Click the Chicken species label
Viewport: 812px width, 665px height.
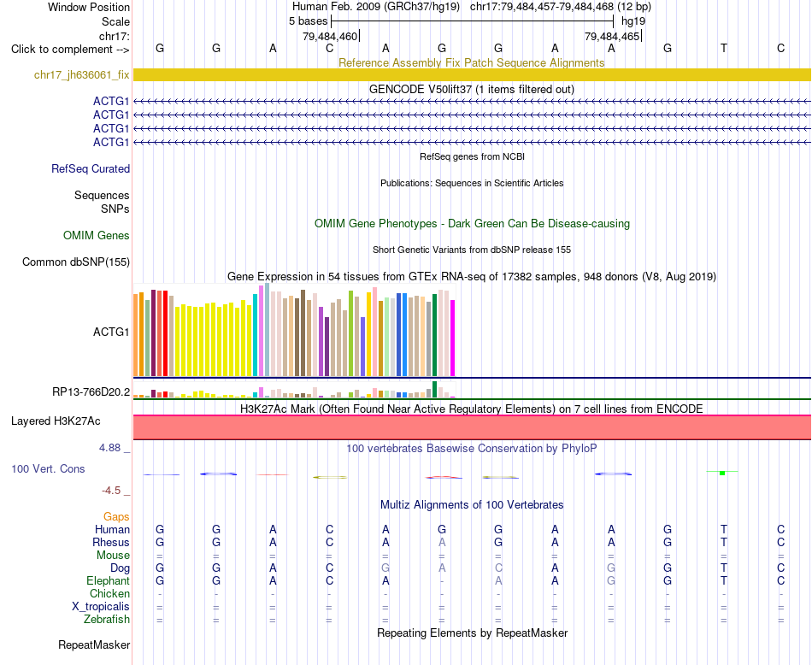coord(109,593)
